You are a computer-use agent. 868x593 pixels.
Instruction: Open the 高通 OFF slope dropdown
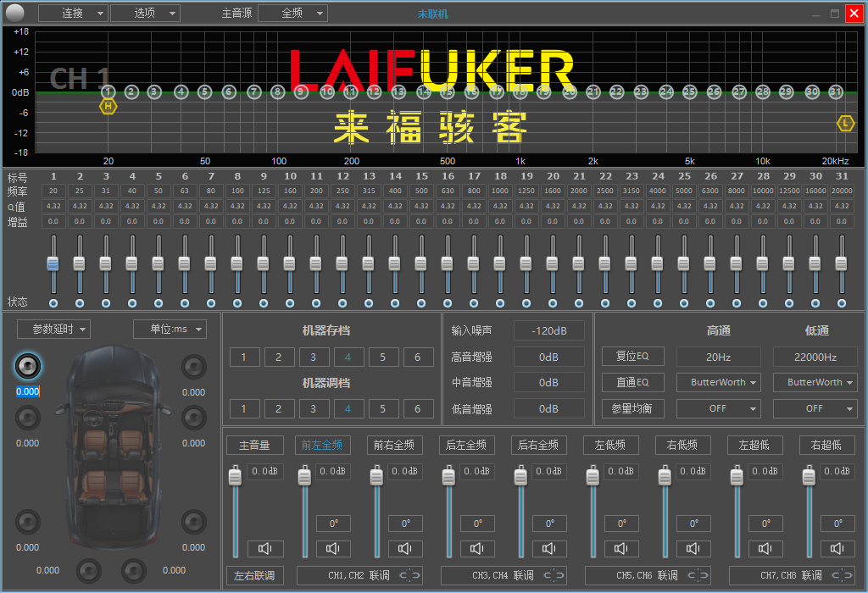pos(719,409)
